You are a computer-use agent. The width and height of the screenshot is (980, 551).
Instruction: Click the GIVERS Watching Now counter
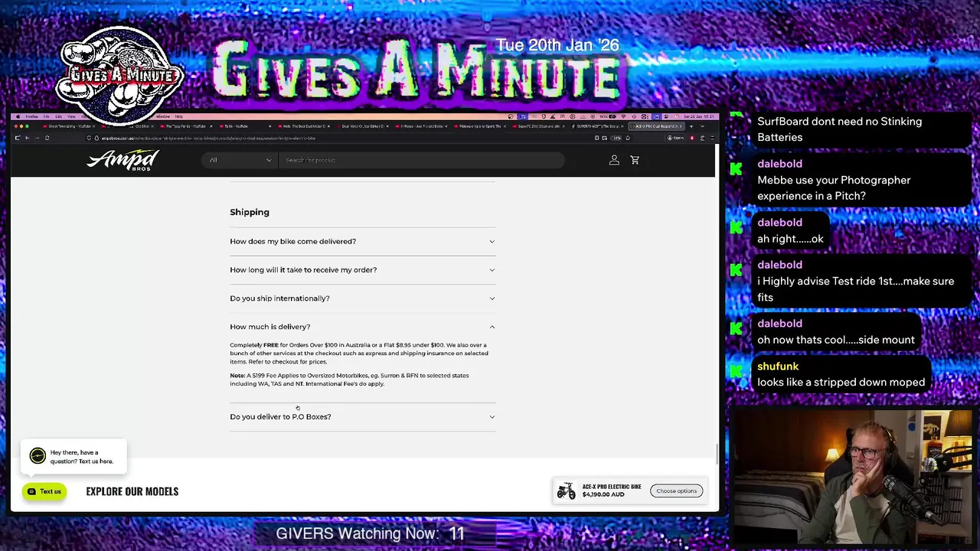pos(371,533)
